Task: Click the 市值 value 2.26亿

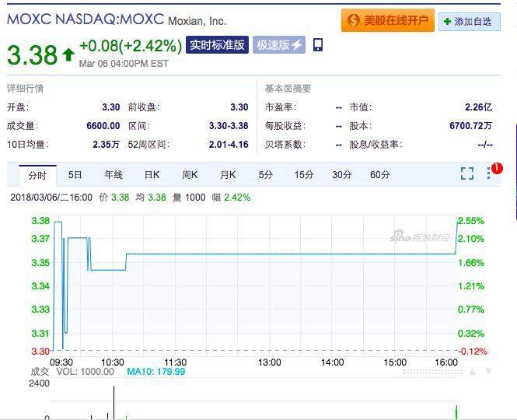Action: (x=479, y=107)
